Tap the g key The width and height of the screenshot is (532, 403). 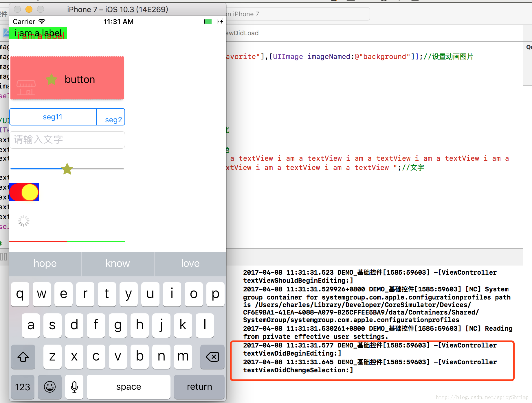(118, 326)
